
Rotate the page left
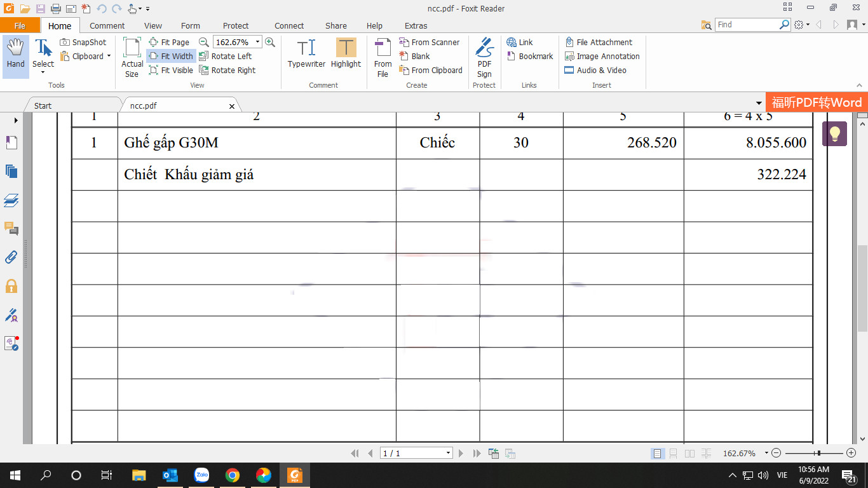(226, 57)
